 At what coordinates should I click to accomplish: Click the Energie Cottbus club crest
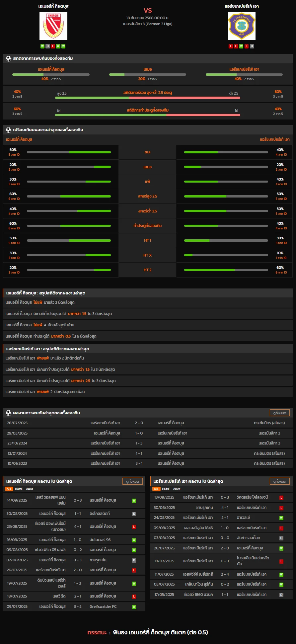point(53,26)
